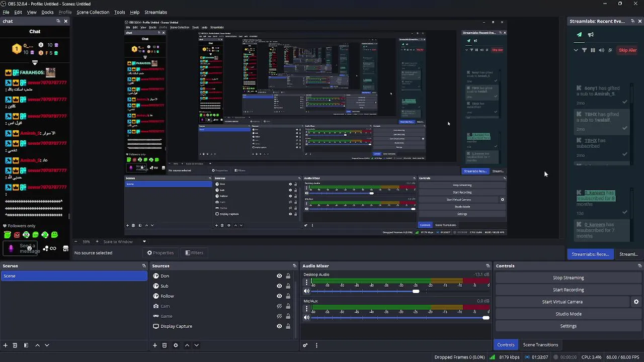
Task: Click the purple microphone chat icon
Action: pyautogui.click(x=11, y=248)
